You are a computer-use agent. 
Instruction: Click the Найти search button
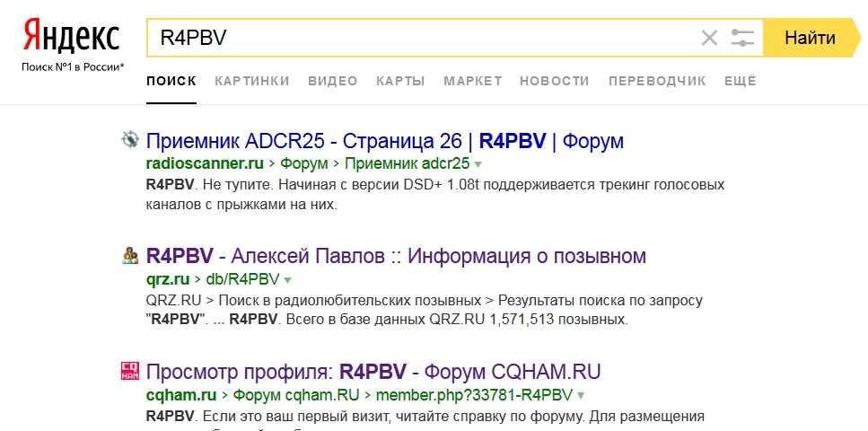(x=810, y=38)
